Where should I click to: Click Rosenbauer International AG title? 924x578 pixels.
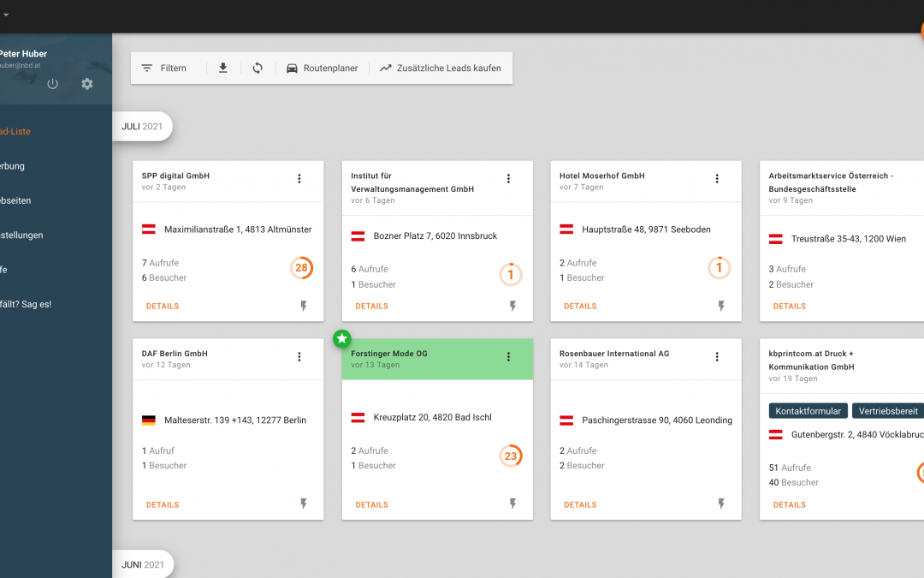coord(614,354)
